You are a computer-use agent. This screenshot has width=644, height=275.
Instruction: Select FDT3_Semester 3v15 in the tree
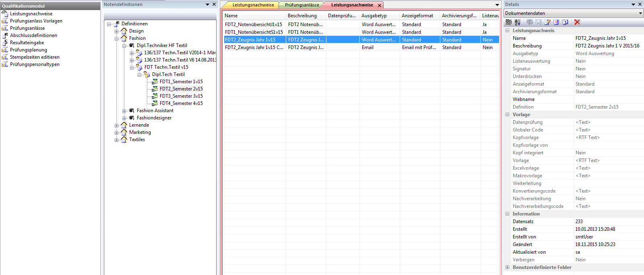point(181,96)
